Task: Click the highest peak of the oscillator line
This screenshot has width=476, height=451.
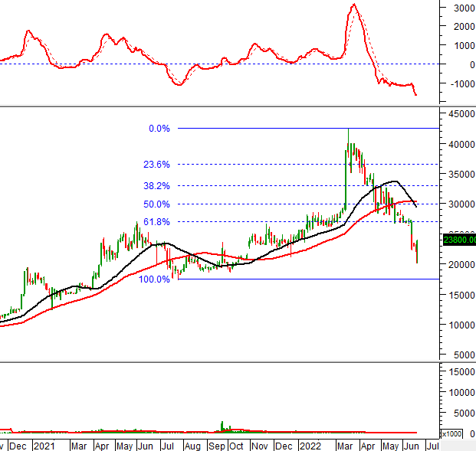Action: pos(353,5)
